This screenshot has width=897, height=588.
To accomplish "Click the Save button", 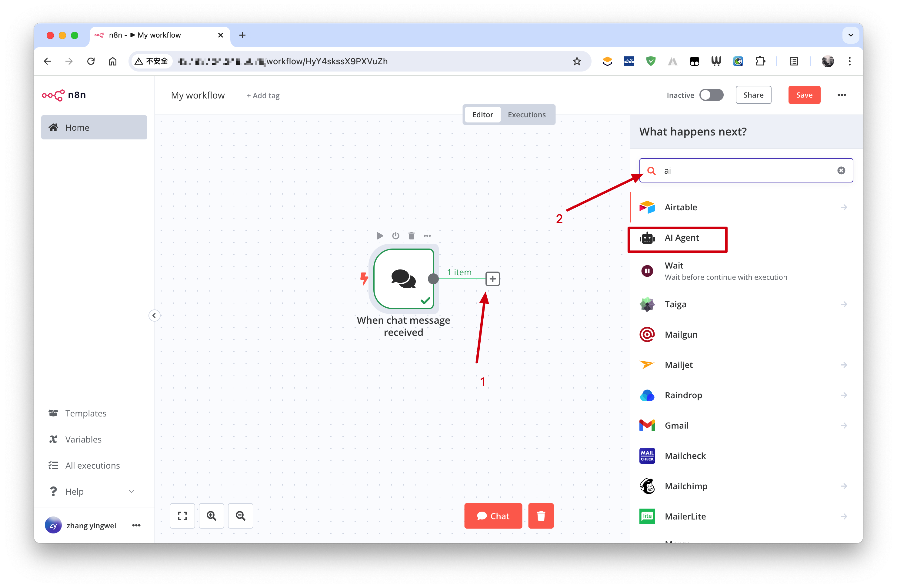I will [804, 95].
